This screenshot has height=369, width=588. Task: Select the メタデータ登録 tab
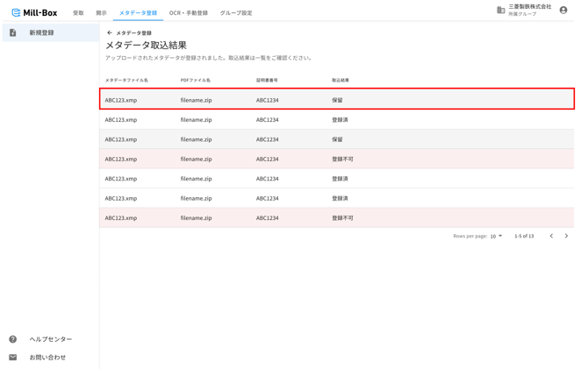pyautogui.click(x=138, y=13)
